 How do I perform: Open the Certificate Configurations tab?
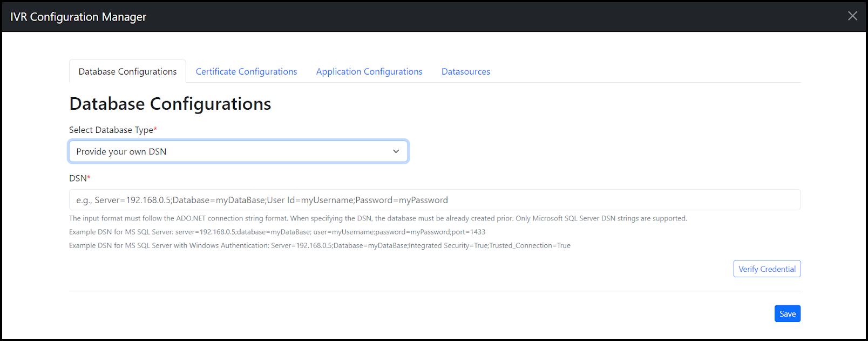pyautogui.click(x=246, y=71)
